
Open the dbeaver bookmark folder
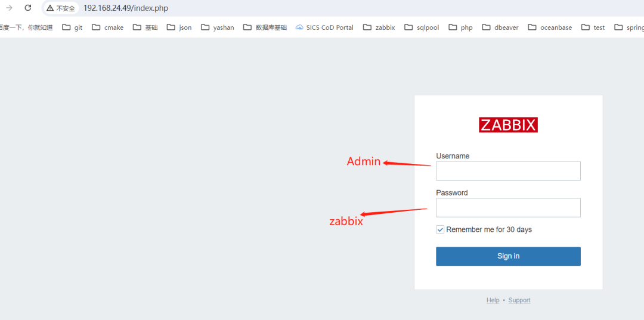[500, 27]
